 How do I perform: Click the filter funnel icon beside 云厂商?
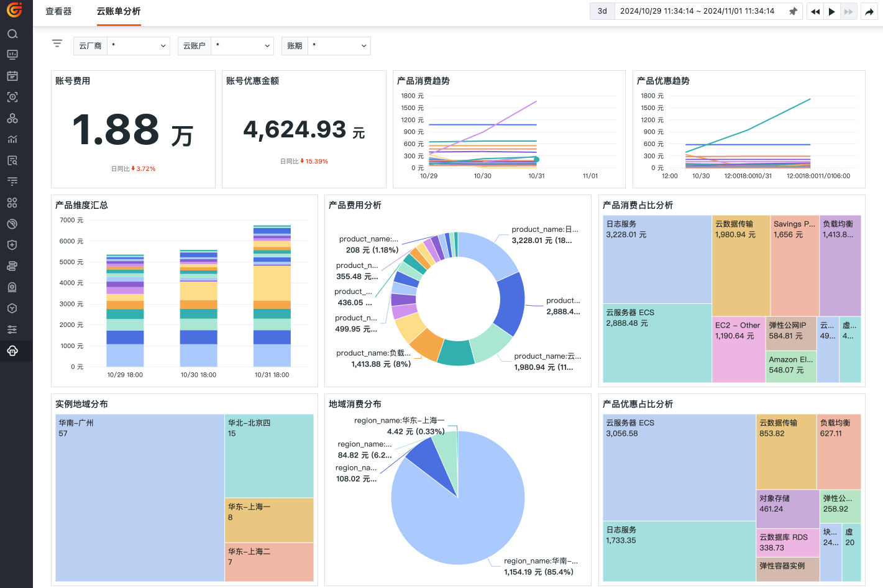click(57, 44)
